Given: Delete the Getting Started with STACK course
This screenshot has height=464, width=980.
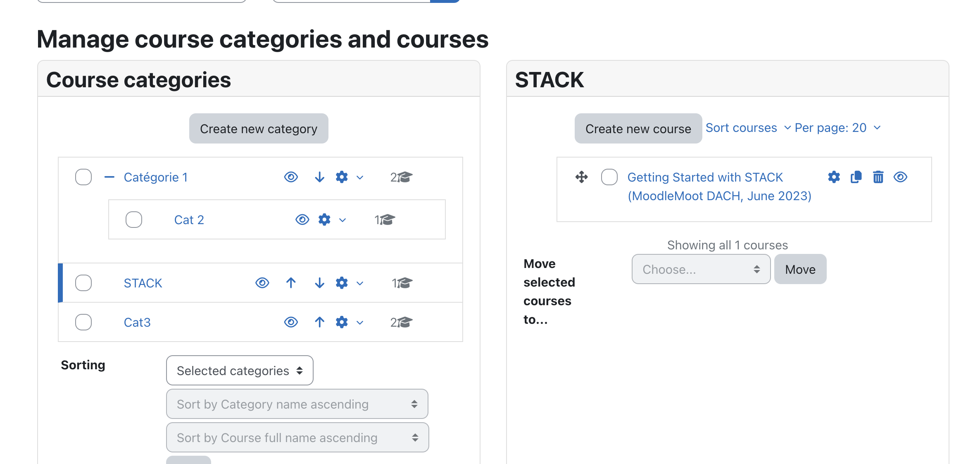Looking at the screenshot, I should click(x=878, y=177).
